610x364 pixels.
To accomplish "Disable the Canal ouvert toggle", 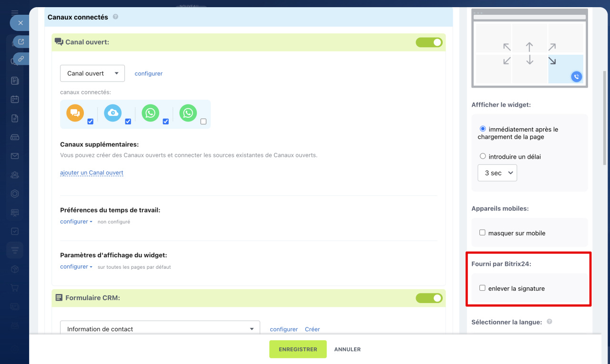I will point(429,42).
